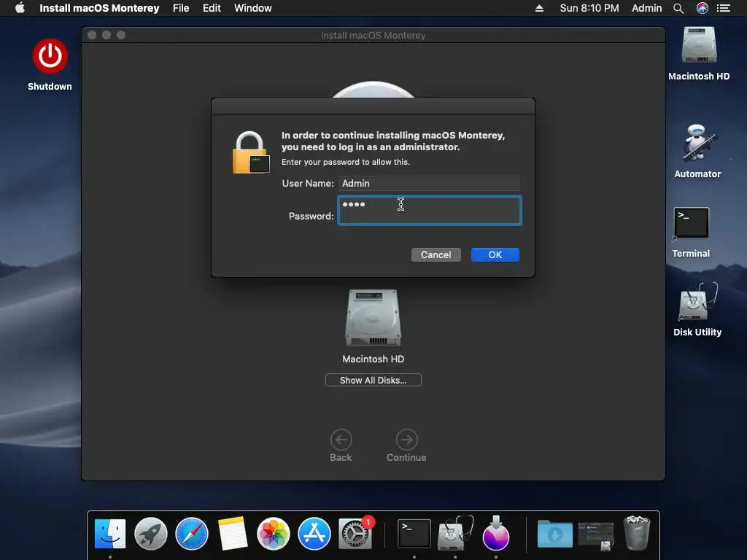Image resolution: width=747 pixels, height=560 pixels.
Task: Open the File menu
Action: click(181, 8)
